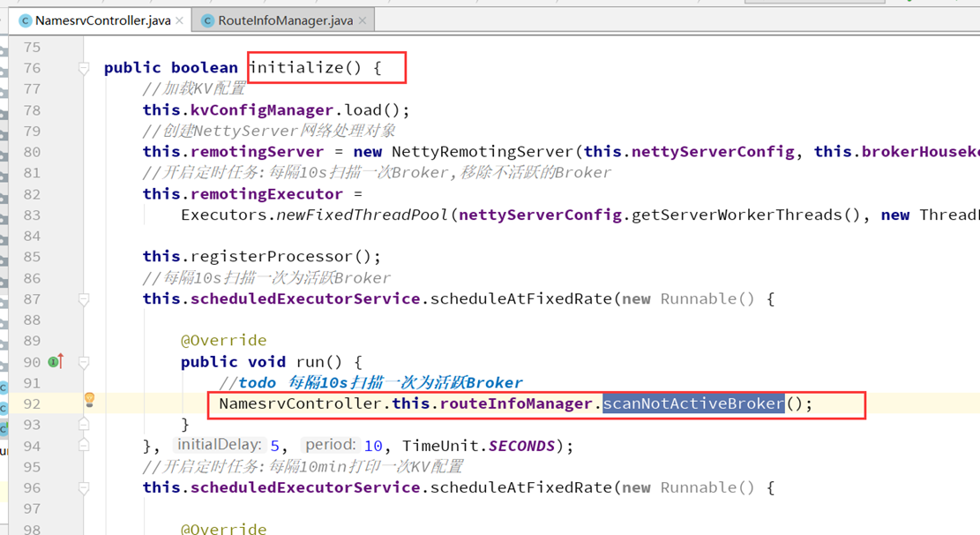Collapse the initialize method fold on line 76

(x=84, y=68)
